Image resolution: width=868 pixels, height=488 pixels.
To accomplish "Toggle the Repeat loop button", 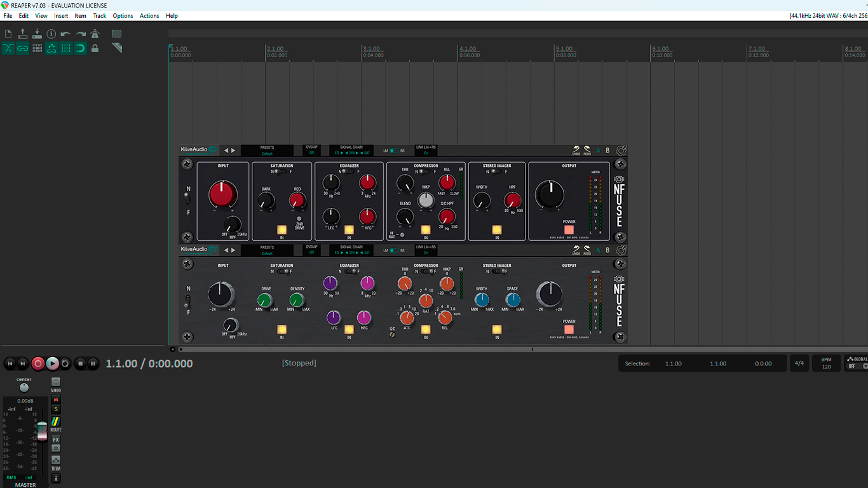I will (65, 363).
